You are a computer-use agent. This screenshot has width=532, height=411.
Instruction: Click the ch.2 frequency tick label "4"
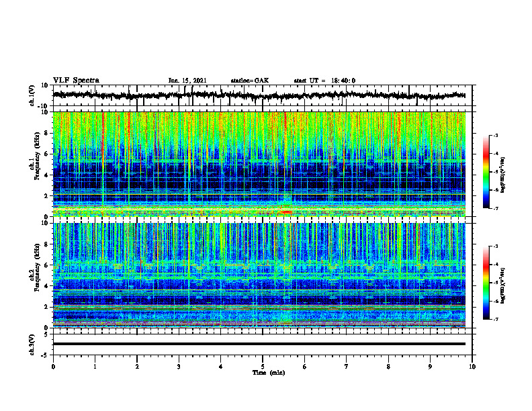46,286
